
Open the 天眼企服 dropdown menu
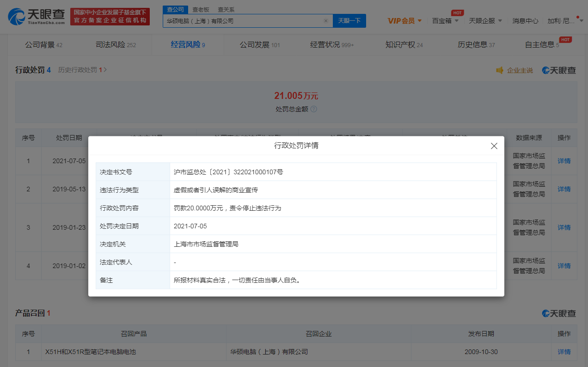[485, 21]
